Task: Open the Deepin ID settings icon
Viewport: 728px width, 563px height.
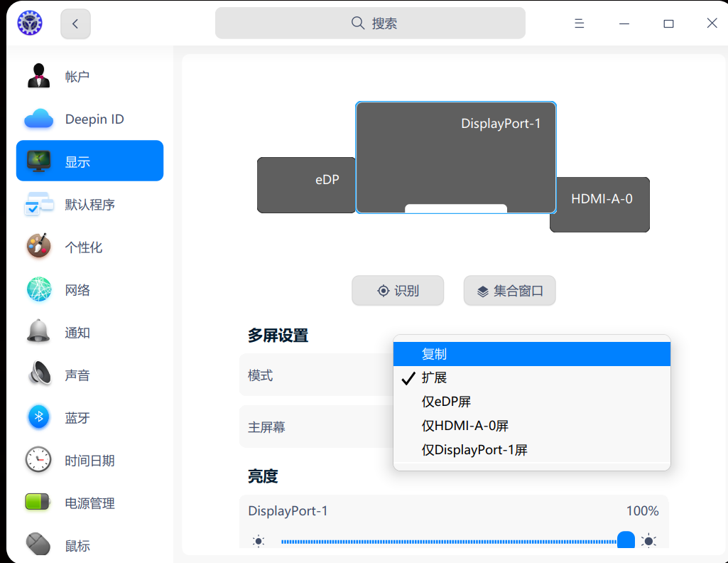Action: [x=39, y=119]
